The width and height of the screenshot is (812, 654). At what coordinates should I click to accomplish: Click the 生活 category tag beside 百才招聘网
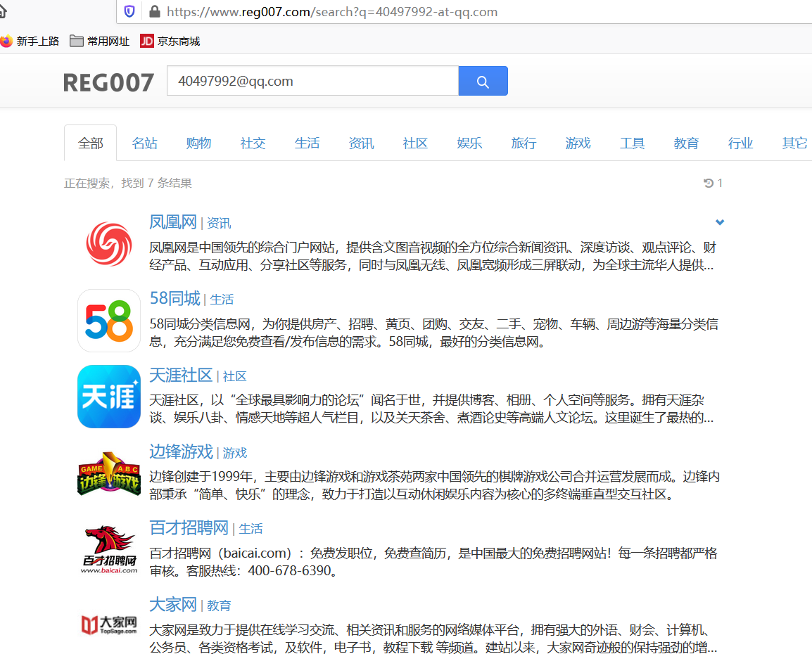click(250, 529)
